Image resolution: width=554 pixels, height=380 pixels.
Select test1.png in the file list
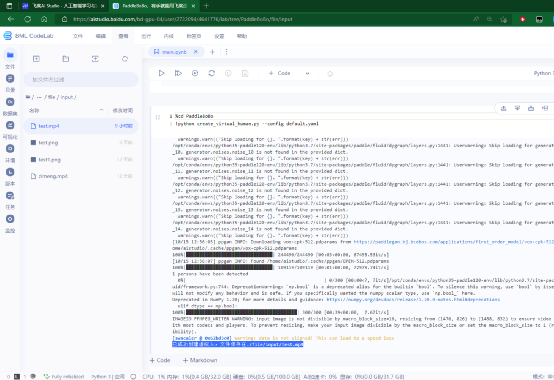pos(81,160)
